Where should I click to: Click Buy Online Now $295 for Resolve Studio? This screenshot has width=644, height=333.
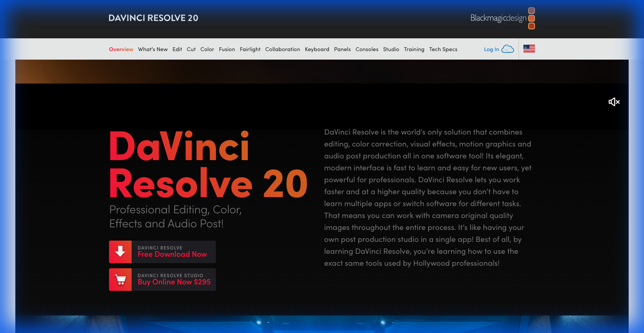[174, 282]
